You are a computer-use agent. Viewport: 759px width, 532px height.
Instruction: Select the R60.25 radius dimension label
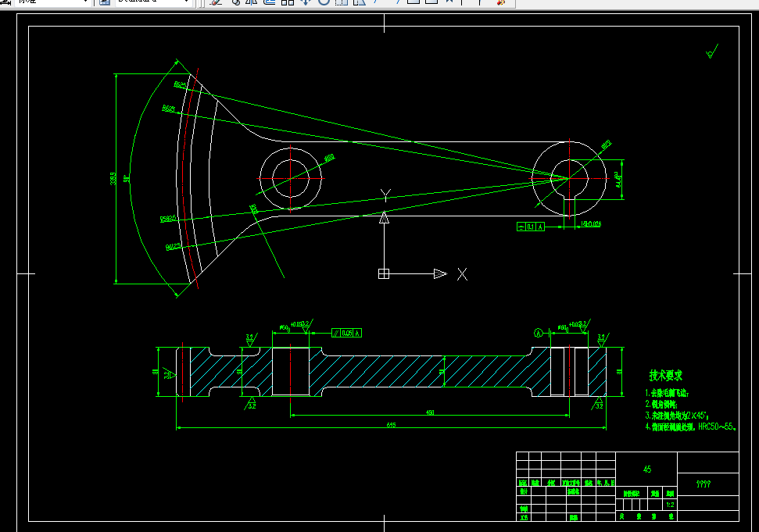174,247
